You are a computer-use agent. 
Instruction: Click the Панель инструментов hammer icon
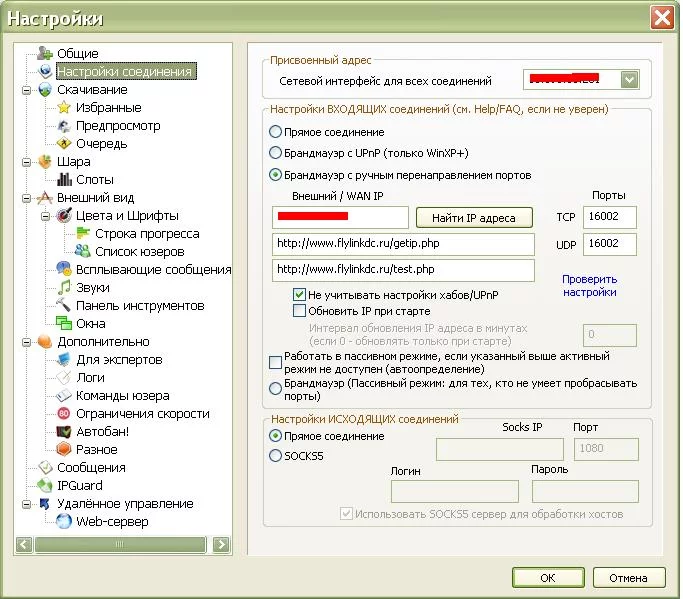(x=64, y=305)
